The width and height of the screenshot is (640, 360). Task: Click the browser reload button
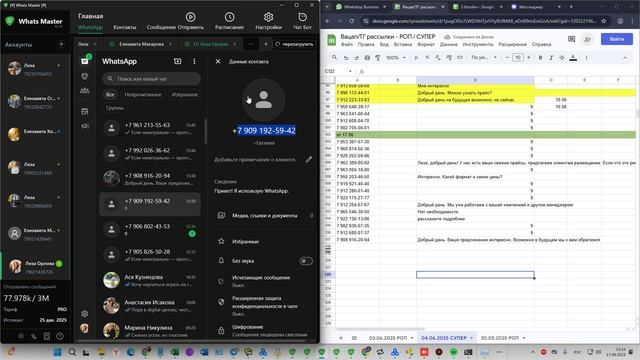351,21
